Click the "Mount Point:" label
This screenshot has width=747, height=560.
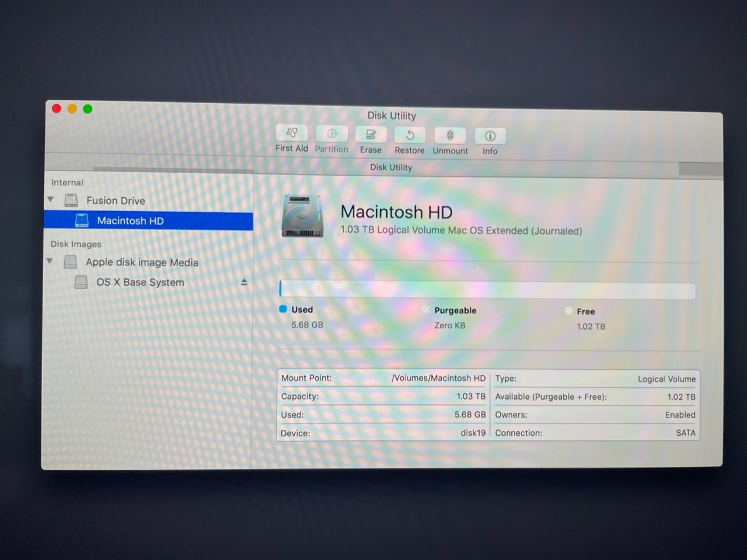pos(306,378)
